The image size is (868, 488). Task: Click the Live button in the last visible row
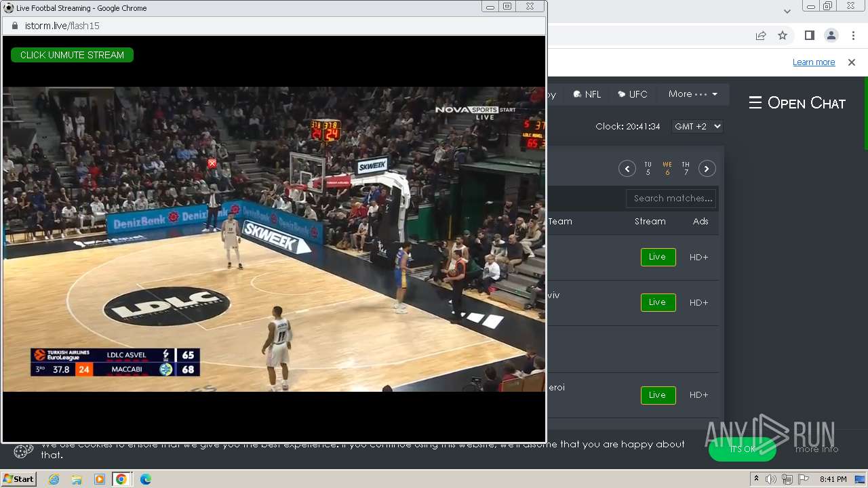(x=658, y=395)
